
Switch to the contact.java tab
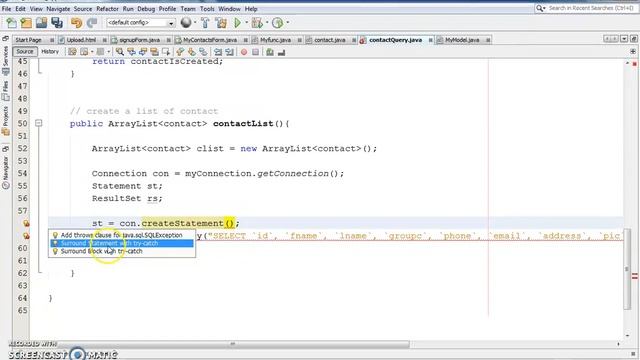pos(330,40)
